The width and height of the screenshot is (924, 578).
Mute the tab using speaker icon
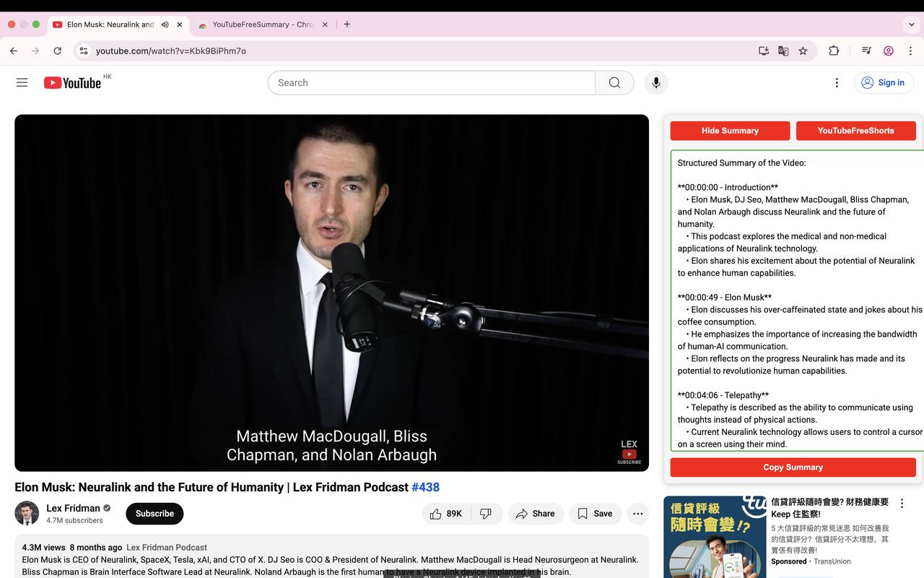pyautogui.click(x=165, y=25)
